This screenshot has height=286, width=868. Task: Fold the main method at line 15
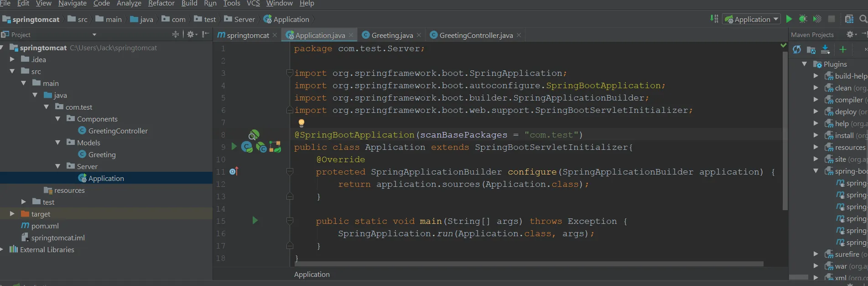click(x=290, y=221)
